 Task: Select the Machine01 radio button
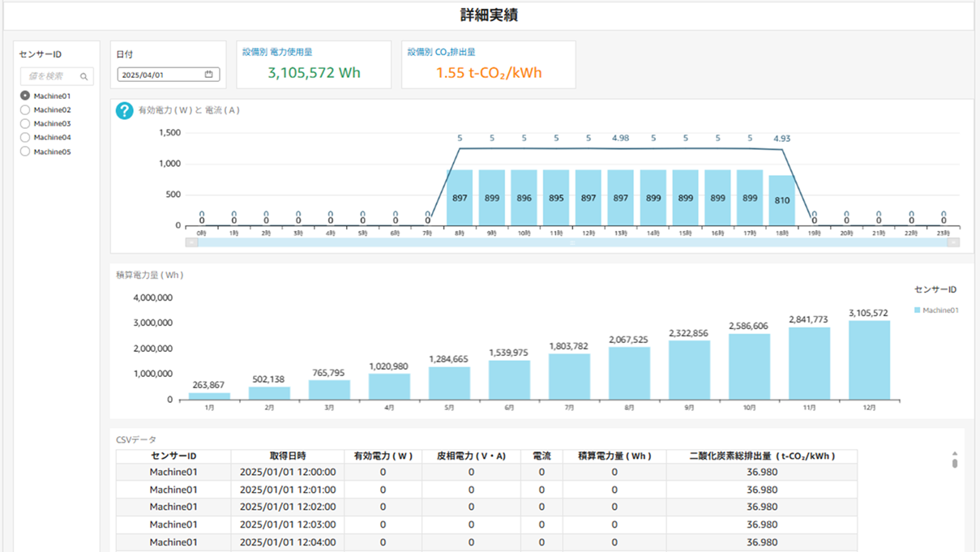point(25,96)
